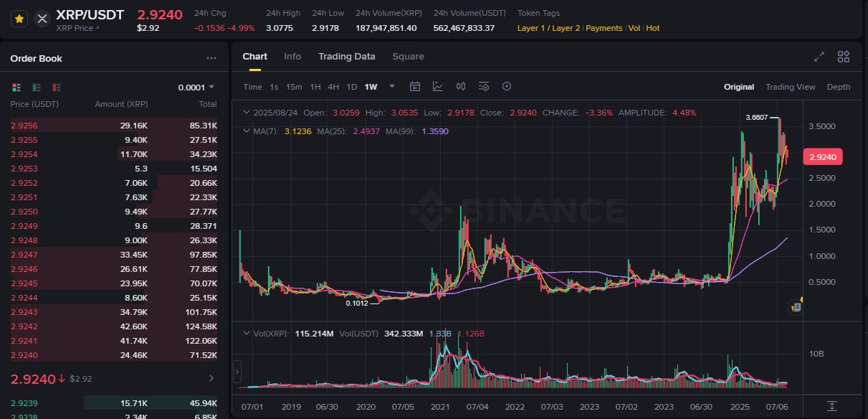The image size is (868, 419).
Task: Show buy orders only view icon
Action: [37, 88]
